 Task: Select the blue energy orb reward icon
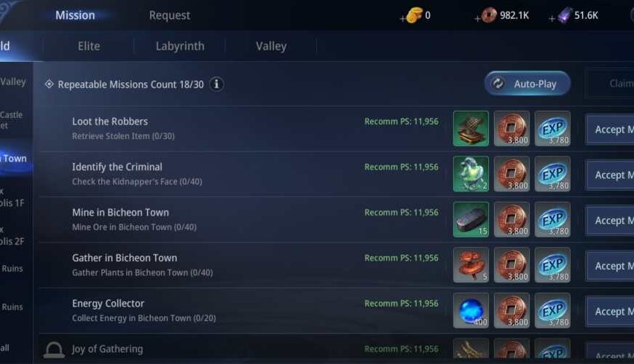[471, 311]
